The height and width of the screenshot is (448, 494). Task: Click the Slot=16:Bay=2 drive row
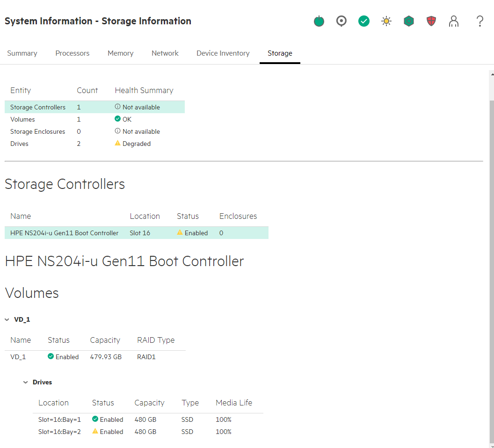point(148,432)
